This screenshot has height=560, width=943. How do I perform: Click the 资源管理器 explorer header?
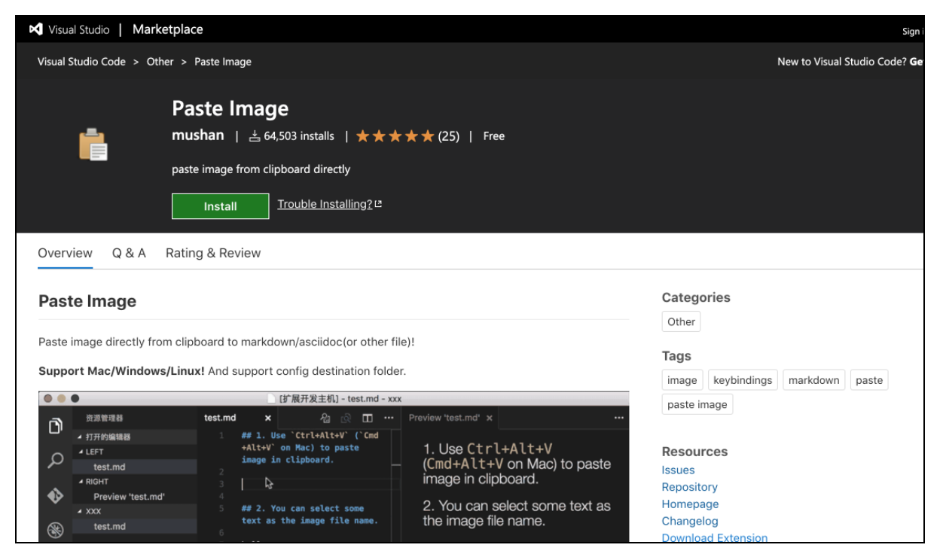105,418
